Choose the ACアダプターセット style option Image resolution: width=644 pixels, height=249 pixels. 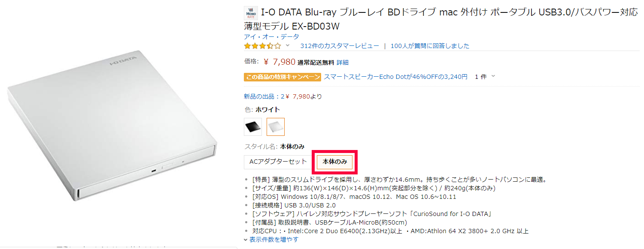278,162
